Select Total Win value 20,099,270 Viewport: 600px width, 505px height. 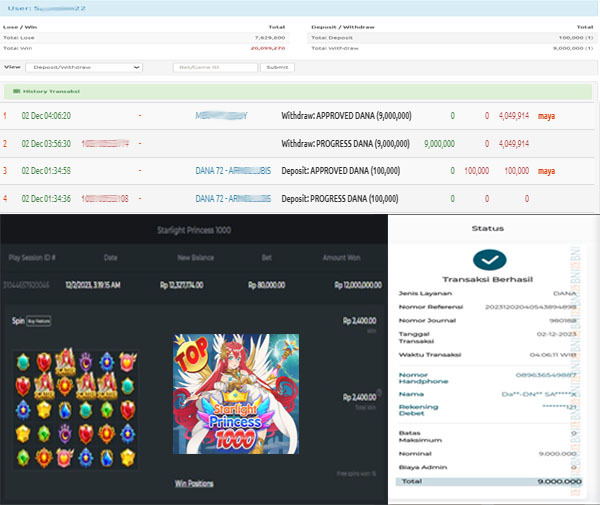click(268, 48)
